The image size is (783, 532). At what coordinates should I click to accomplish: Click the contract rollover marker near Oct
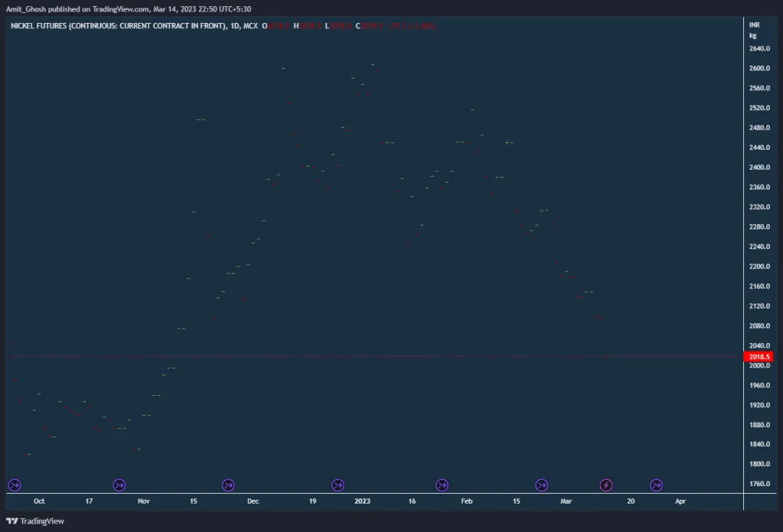(14, 484)
